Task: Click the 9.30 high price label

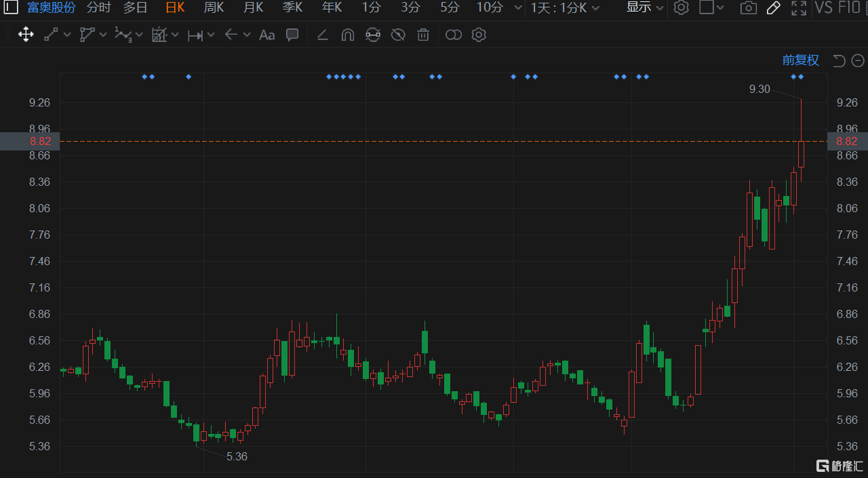Action: tap(759, 89)
